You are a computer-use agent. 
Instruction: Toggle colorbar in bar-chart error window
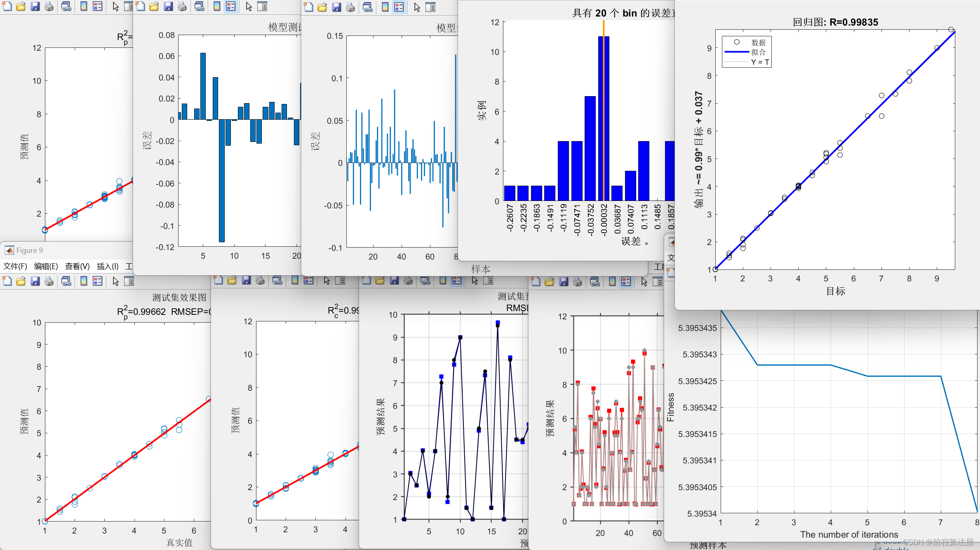click(217, 6)
